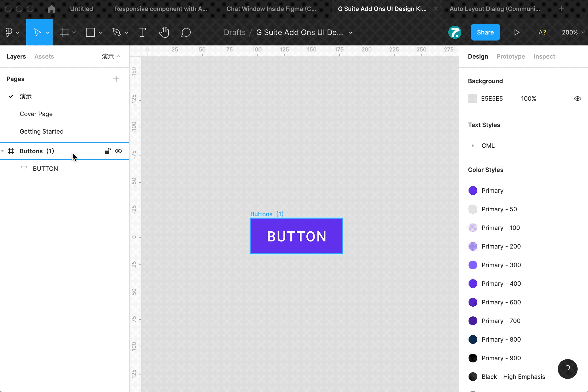The image size is (588, 392).
Task: Open the Layers panel tab
Action: coord(16,56)
